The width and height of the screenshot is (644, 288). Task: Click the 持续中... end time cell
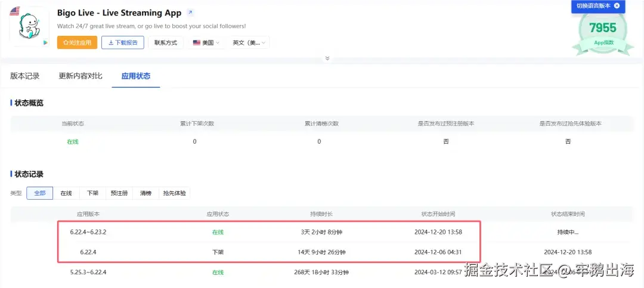568,232
